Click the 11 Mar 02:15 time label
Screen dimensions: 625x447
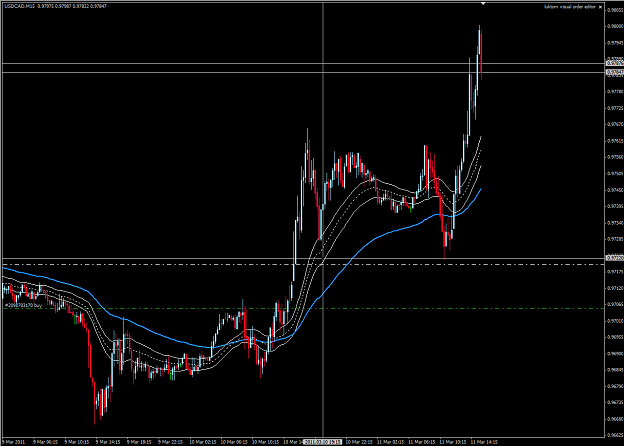pos(390,442)
